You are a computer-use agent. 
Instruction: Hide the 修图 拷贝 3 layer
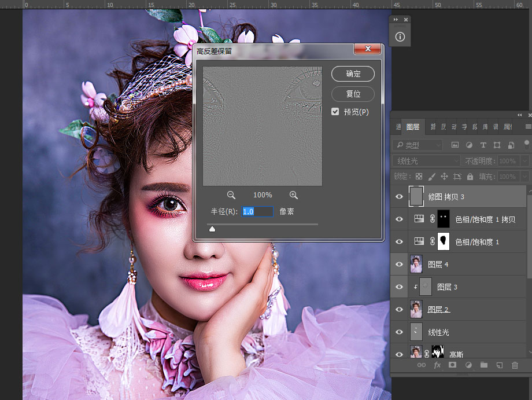pos(400,197)
